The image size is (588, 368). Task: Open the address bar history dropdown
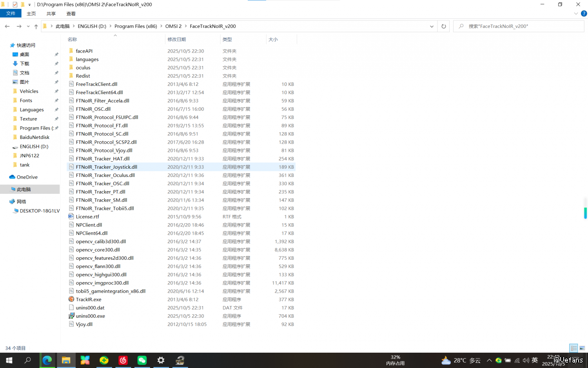click(x=432, y=26)
